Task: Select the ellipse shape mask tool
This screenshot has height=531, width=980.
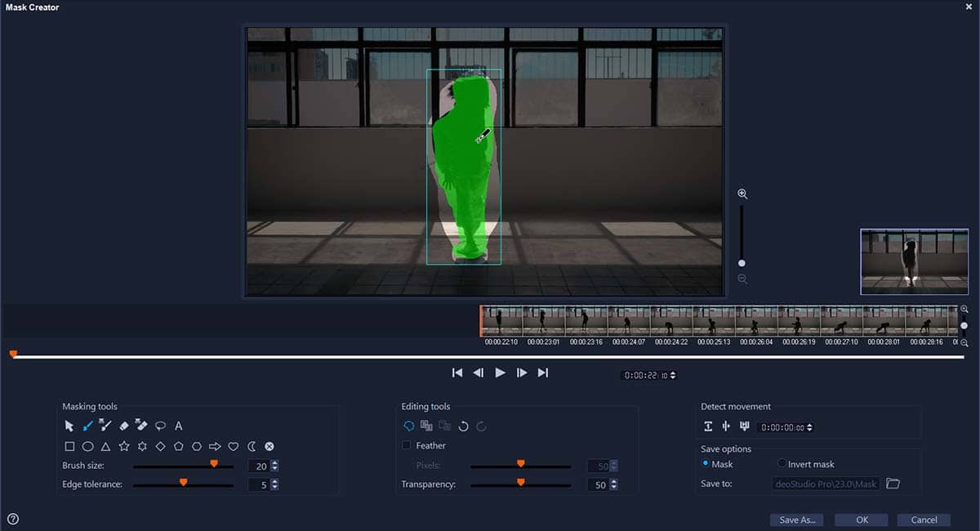Action: tap(87, 447)
